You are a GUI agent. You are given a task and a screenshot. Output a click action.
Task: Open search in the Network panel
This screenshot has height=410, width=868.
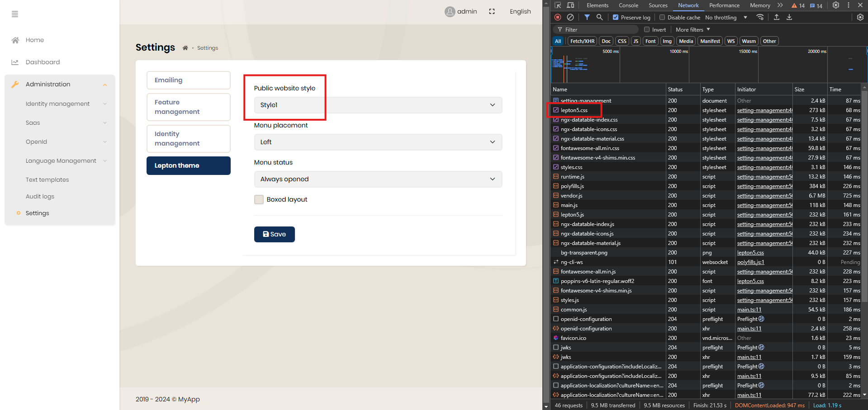599,17
